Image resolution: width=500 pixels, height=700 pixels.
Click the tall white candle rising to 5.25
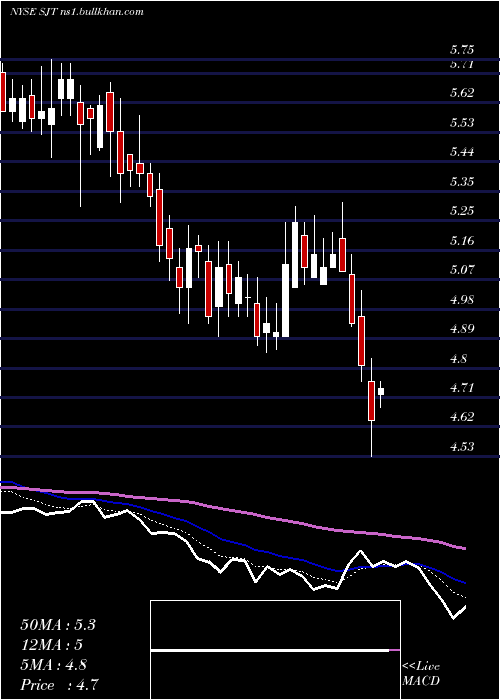(295, 255)
